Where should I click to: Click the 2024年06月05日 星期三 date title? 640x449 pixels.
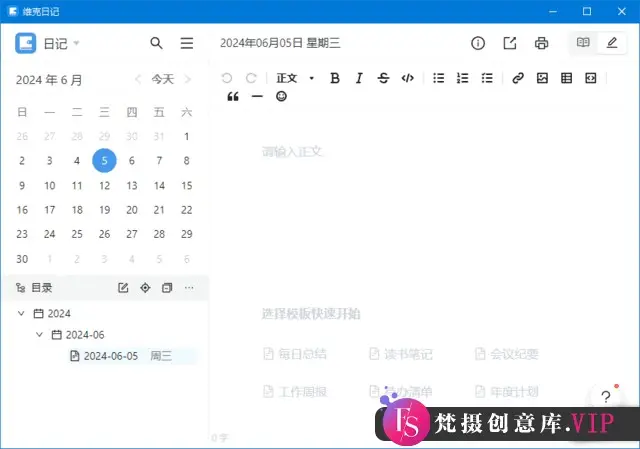pyautogui.click(x=280, y=43)
